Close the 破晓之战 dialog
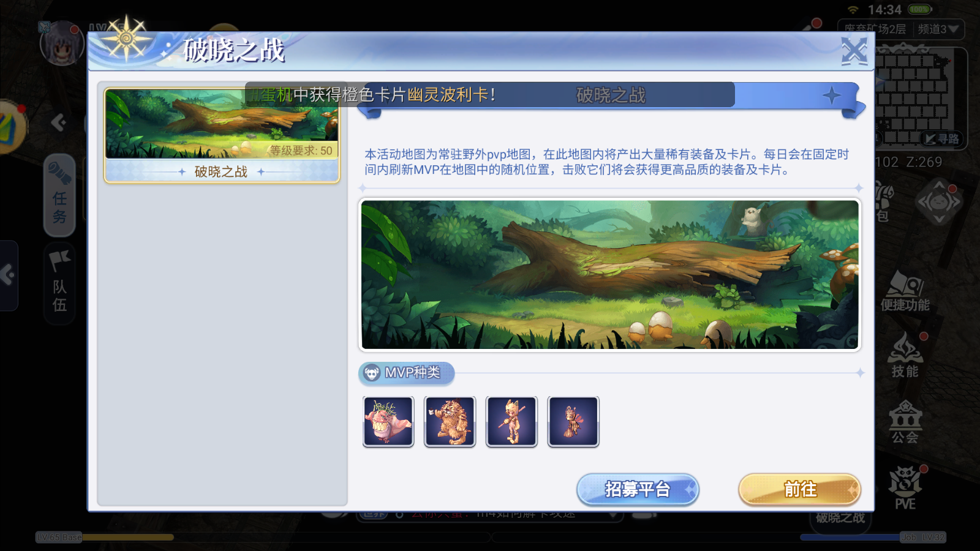The height and width of the screenshot is (551, 980). click(854, 51)
